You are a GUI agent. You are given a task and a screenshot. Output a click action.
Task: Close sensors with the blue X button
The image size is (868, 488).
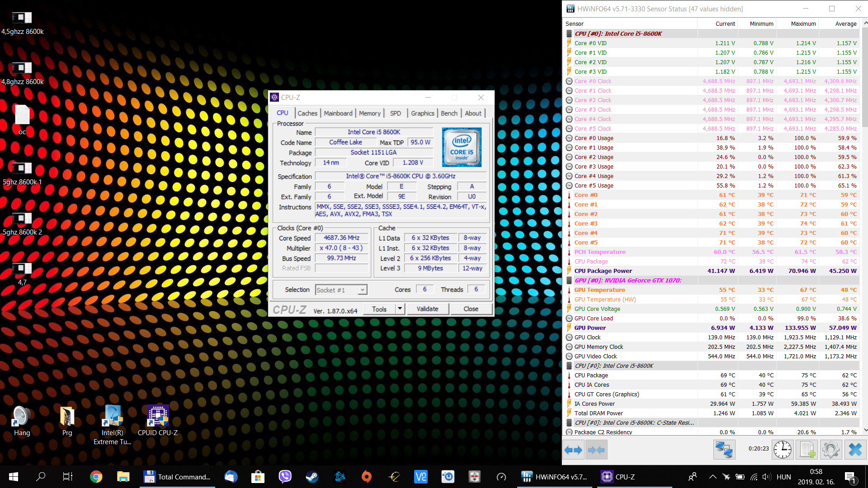pos(855,450)
